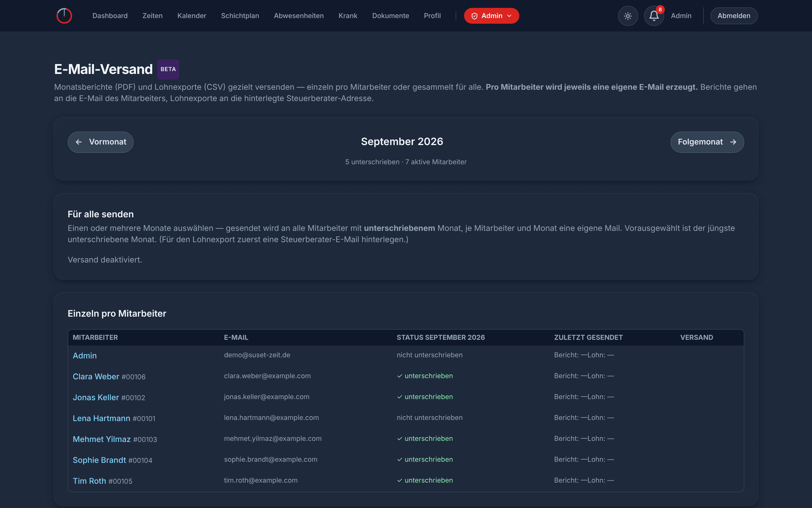812x508 pixels.
Task: Open Jonas Keller's employee link
Action: click(x=96, y=397)
